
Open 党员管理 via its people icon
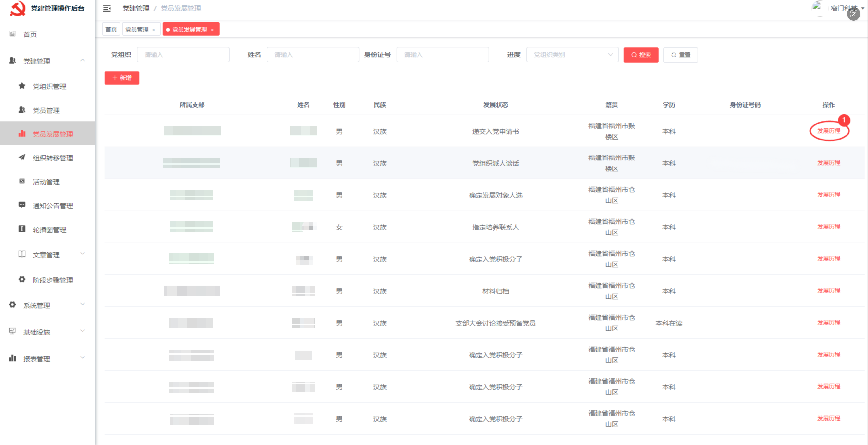pyautogui.click(x=22, y=110)
